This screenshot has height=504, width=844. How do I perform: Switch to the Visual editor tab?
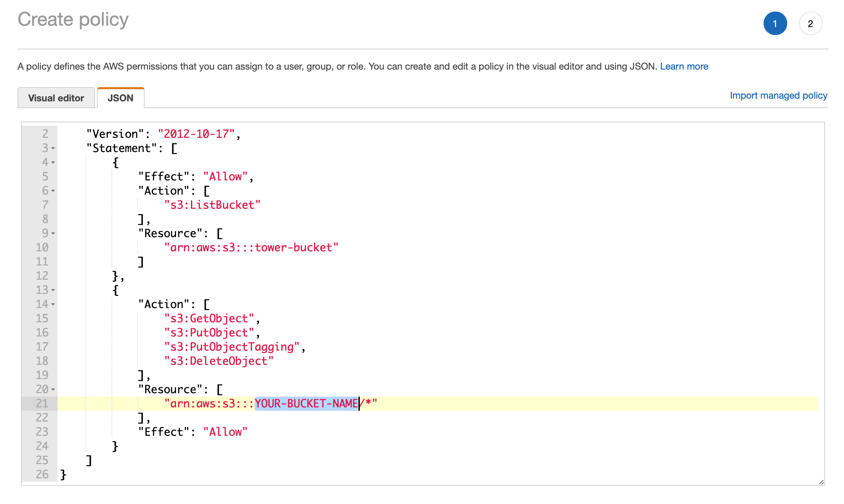(56, 98)
